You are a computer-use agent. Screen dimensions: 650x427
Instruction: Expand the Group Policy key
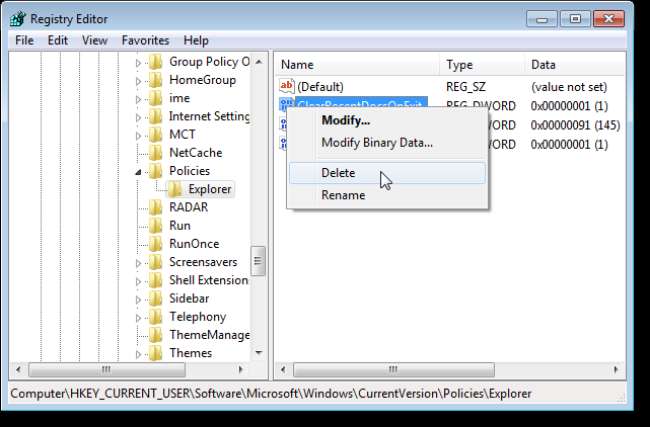pos(138,63)
